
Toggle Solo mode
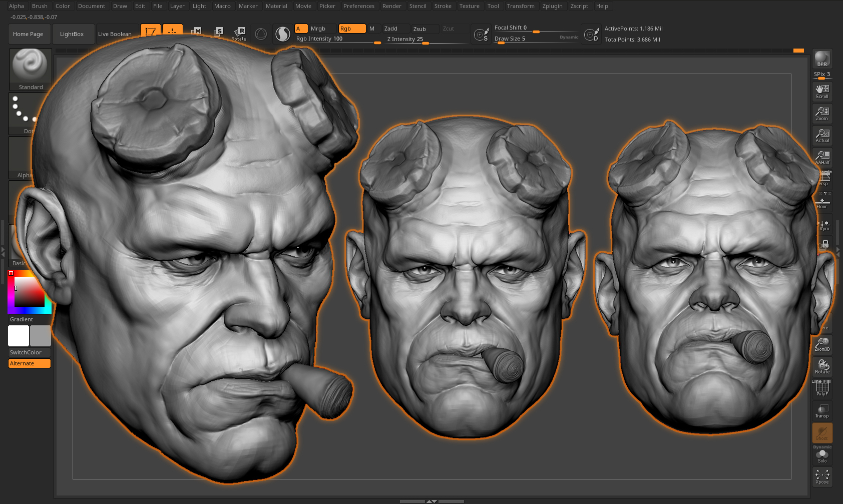tap(822, 455)
